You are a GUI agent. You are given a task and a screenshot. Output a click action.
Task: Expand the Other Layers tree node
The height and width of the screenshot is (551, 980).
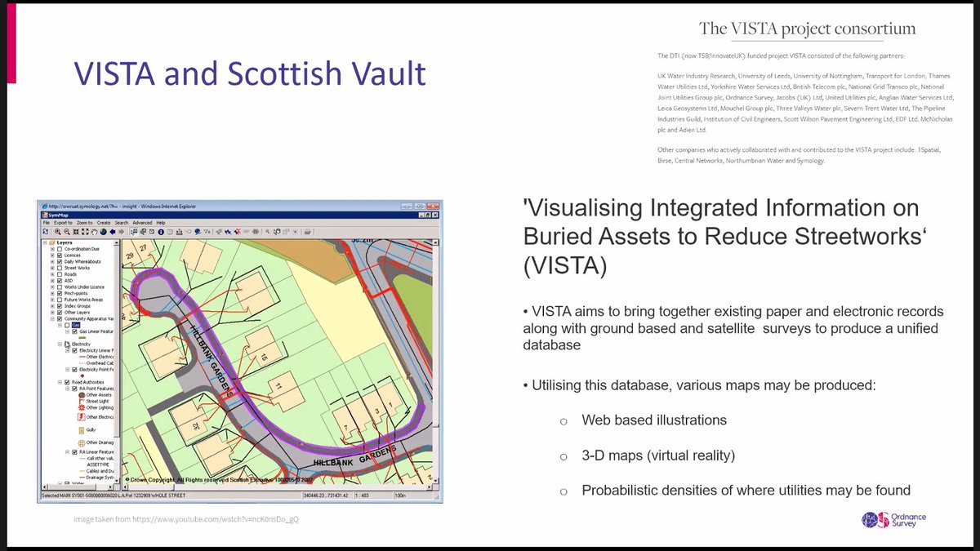[x=52, y=313]
